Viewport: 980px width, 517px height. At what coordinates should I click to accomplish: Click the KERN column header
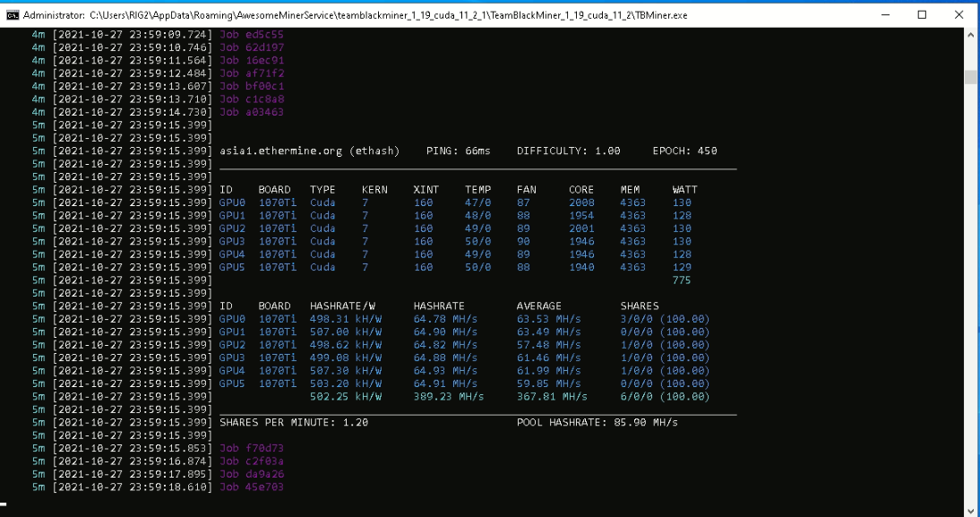374,189
